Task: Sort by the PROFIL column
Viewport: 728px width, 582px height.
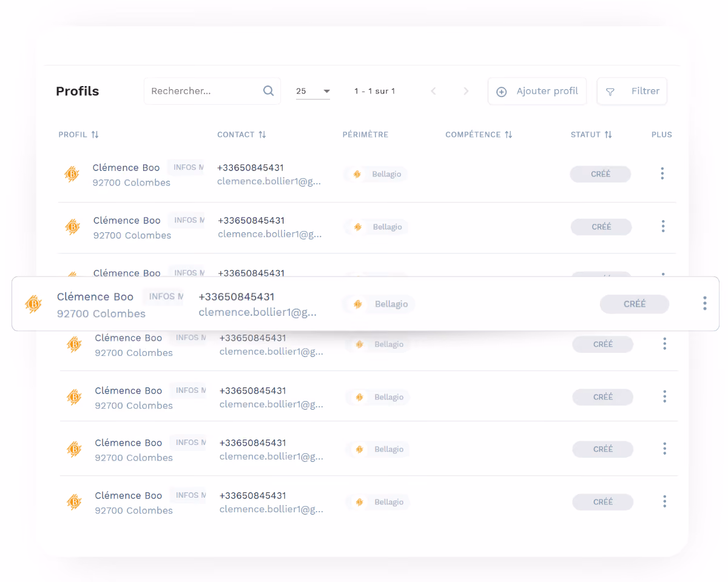Action: 95,135
